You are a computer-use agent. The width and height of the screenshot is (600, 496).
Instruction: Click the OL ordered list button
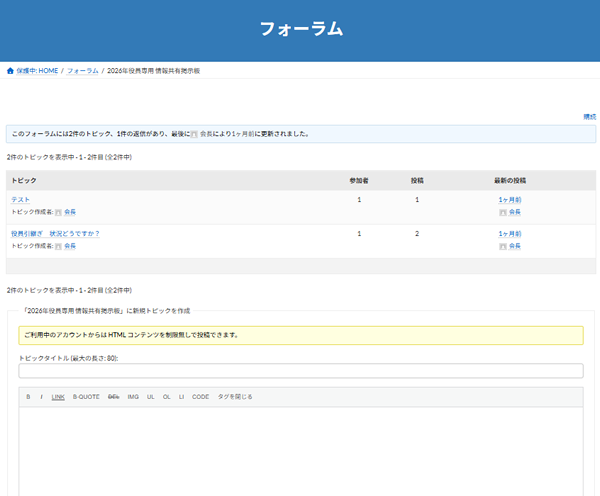[166, 397]
